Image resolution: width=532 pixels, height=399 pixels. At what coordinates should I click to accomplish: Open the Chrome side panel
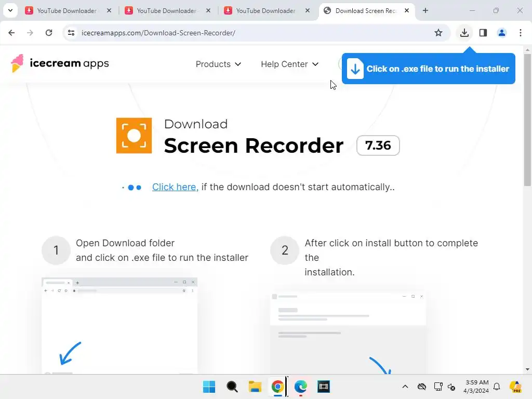(x=483, y=33)
